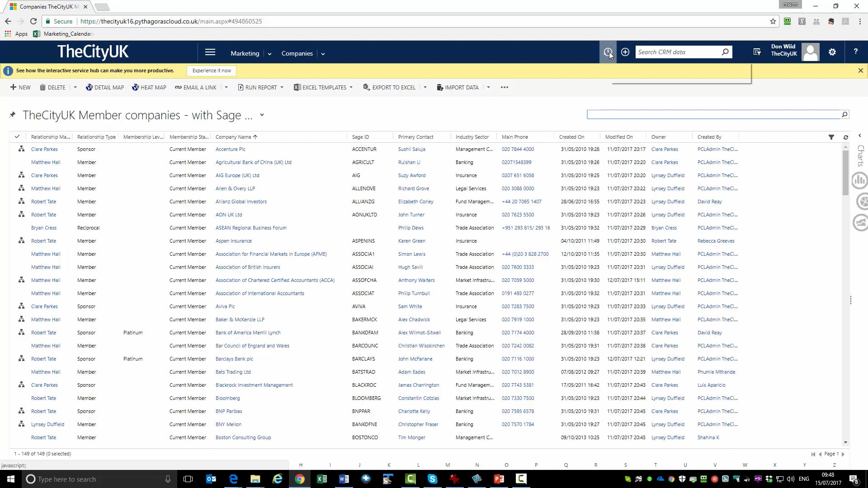Expand Run Report dropdown
This screenshot has height=488, width=868.
pos(282,88)
